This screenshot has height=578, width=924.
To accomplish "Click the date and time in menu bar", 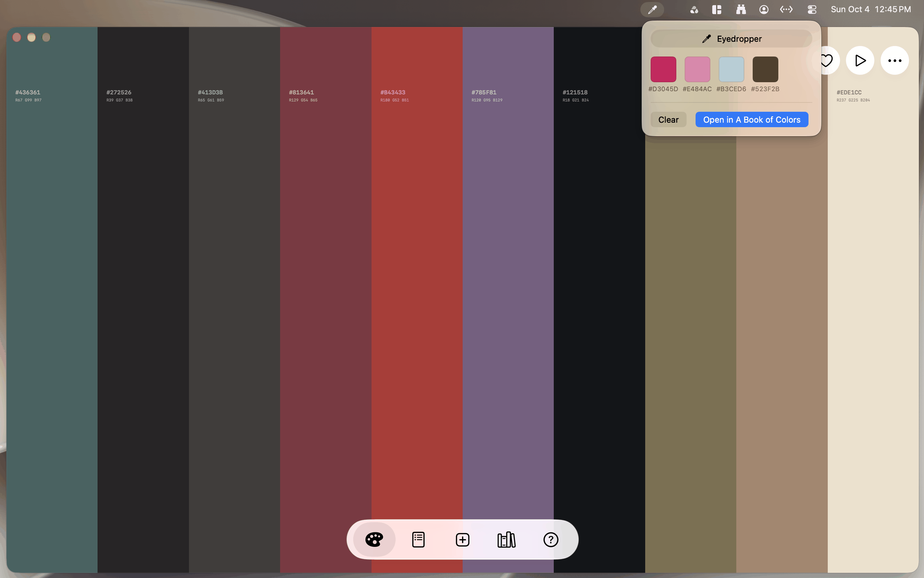I will pyautogui.click(x=870, y=10).
